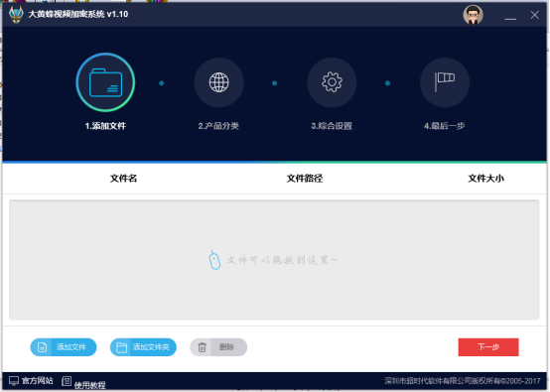
Task: Select the 3.综合设置 step label
Action: pos(332,126)
